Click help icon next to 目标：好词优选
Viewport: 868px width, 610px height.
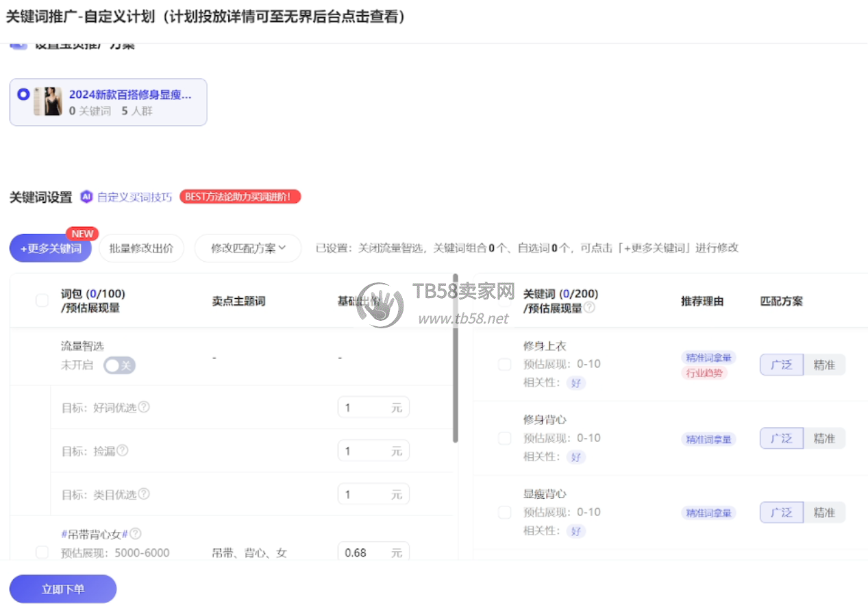pyautogui.click(x=144, y=406)
